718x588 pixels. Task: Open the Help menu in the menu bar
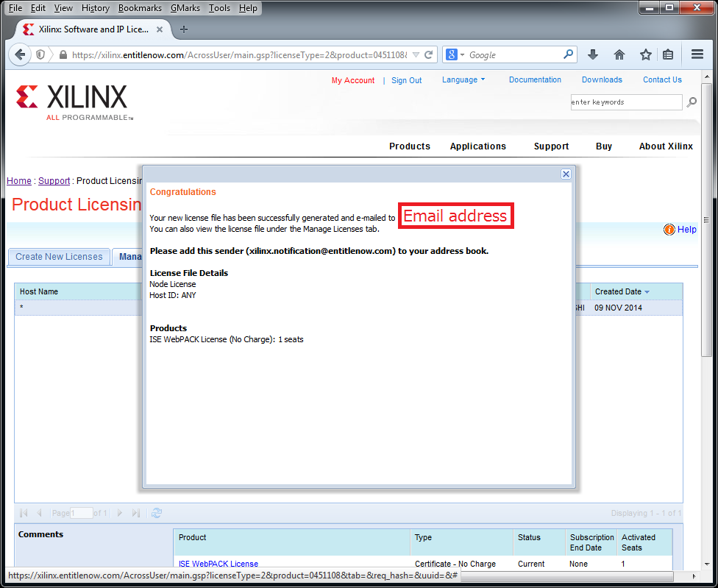(248, 8)
